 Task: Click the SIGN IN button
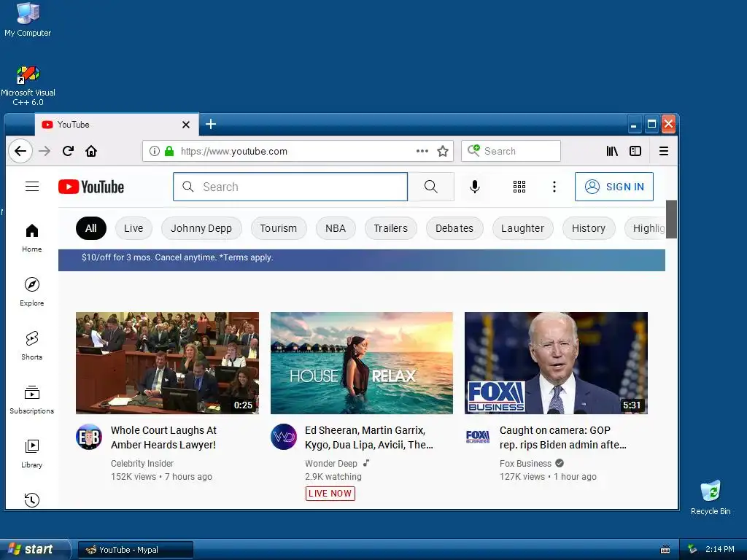tap(614, 187)
